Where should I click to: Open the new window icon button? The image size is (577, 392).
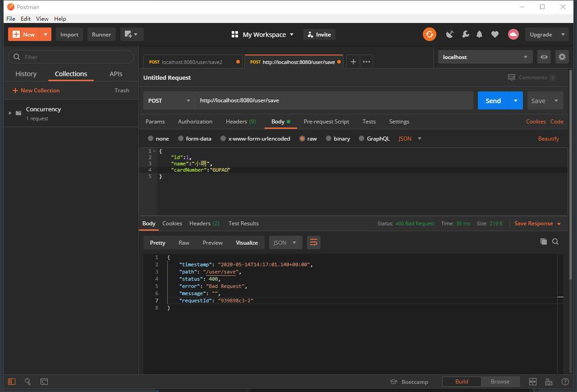[x=132, y=34]
